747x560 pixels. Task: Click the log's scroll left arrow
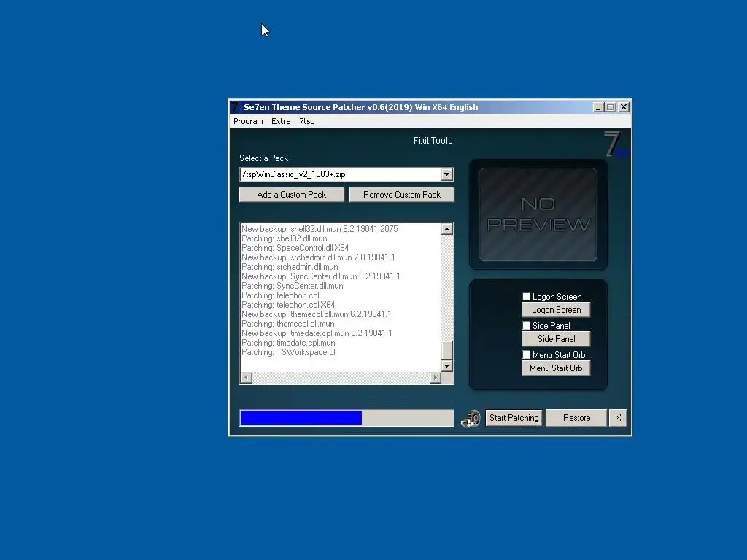click(247, 378)
